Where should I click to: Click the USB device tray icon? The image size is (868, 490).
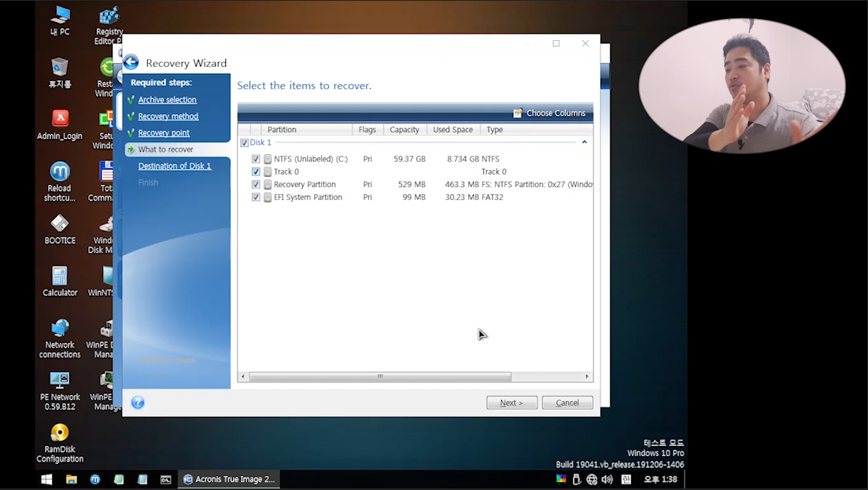576,480
